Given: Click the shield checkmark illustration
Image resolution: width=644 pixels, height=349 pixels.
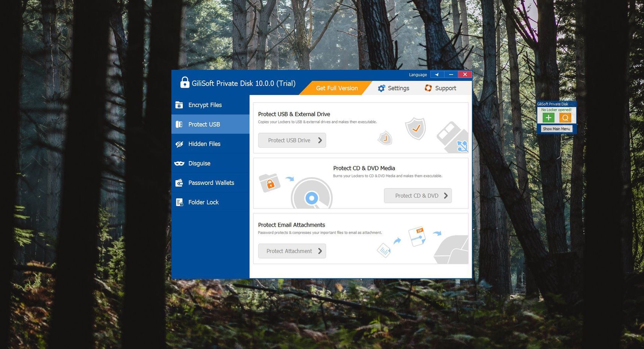Looking at the screenshot, I should (416, 128).
